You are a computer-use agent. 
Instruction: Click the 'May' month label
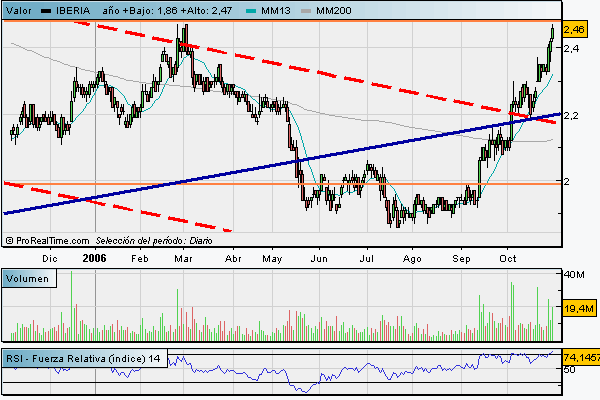(272, 259)
